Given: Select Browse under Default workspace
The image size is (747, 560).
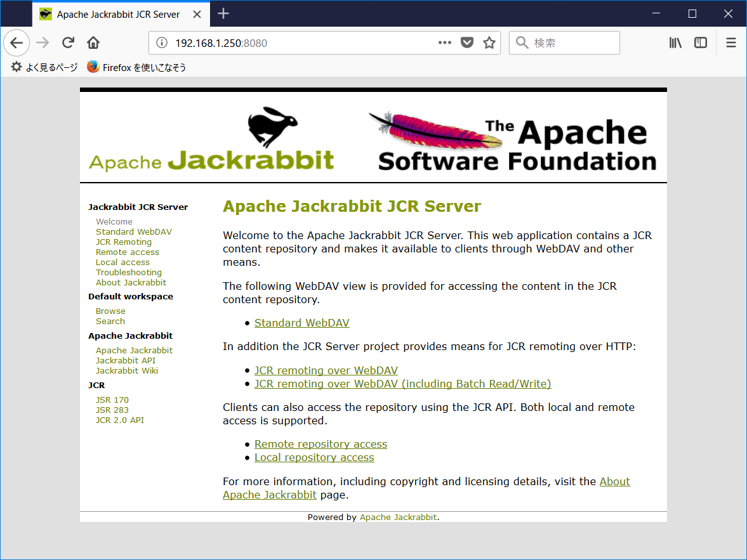Looking at the screenshot, I should (110, 311).
